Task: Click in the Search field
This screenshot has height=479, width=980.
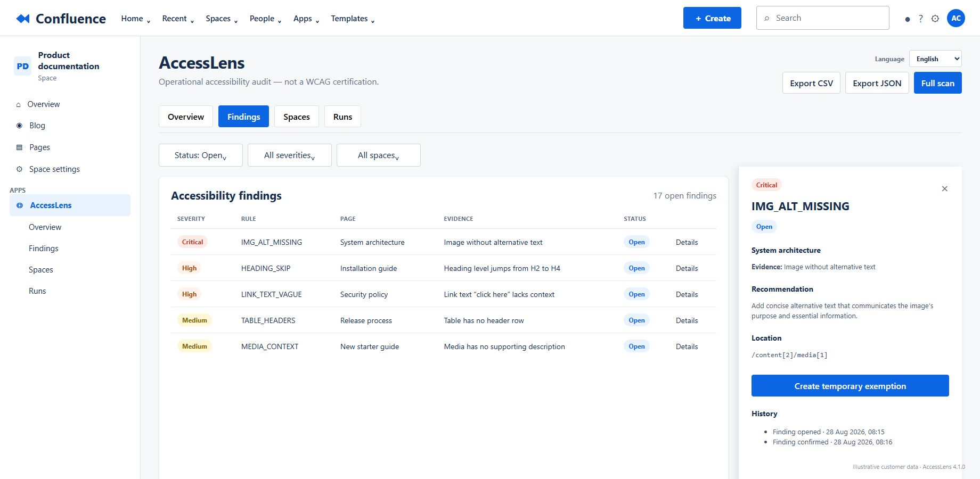Action: 823,18
